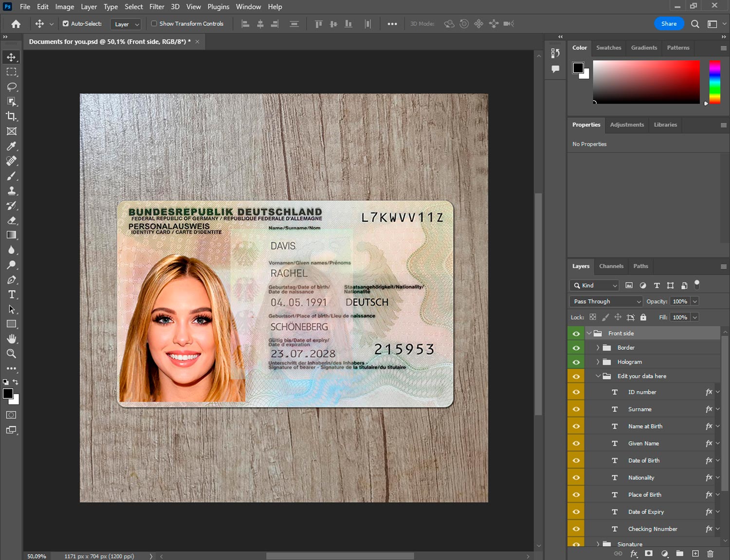Select the Lasso tool
Screen dimensions: 730x560
(x=12, y=87)
